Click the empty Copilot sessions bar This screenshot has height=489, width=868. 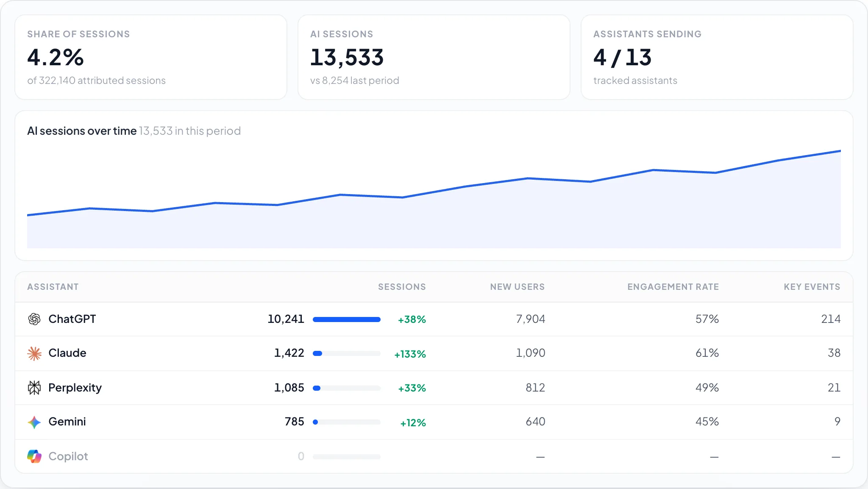pyautogui.click(x=347, y=457)
